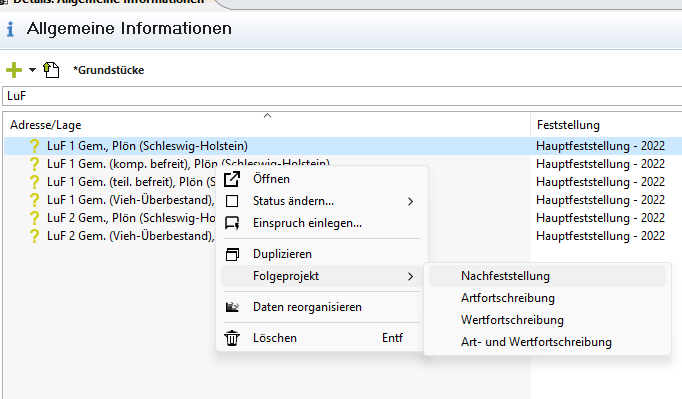Viewport: 682px width, 399px height.
Task: Click the blue info icon beside Allgemeine Informationen
Action: tap(10, 29)
